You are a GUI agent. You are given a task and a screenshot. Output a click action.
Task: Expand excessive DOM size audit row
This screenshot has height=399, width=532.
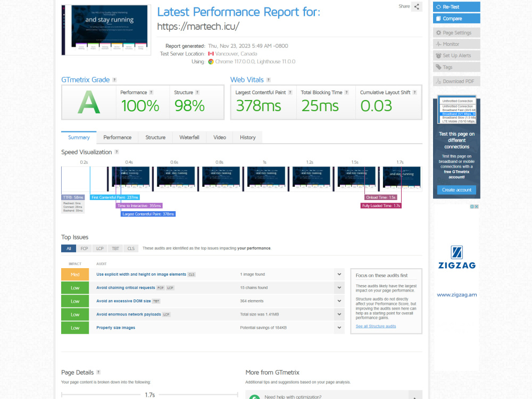click(x=339, y=301)
